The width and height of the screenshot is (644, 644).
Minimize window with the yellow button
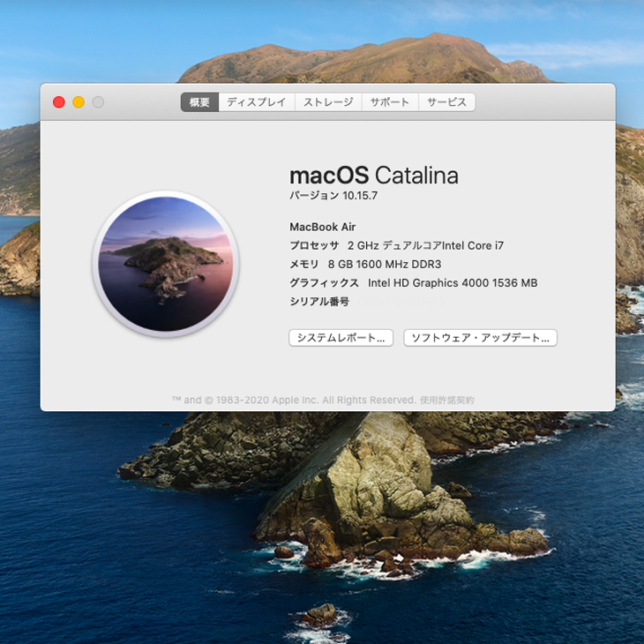coord(79,102)
